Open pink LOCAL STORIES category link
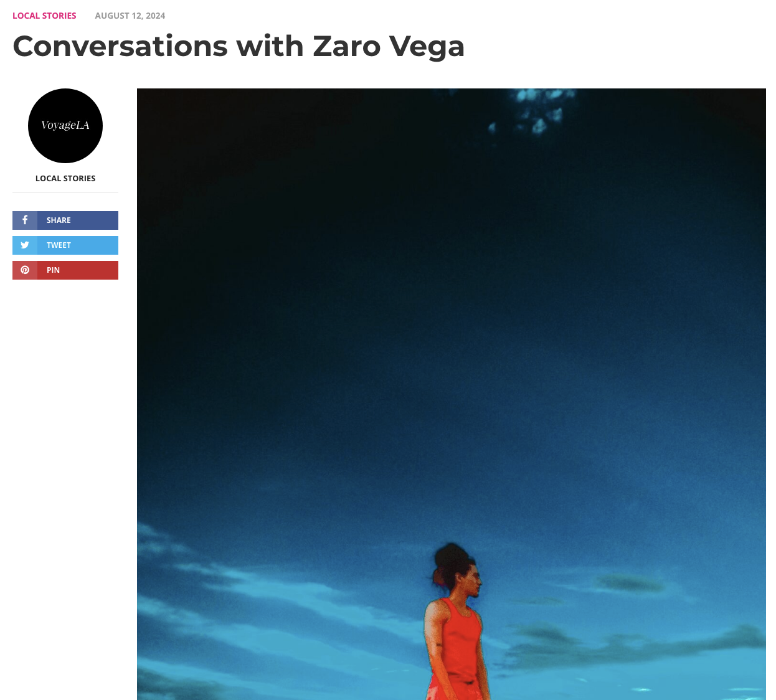The height and width of the screenshot is (700, 776). (x=44, y=16)
